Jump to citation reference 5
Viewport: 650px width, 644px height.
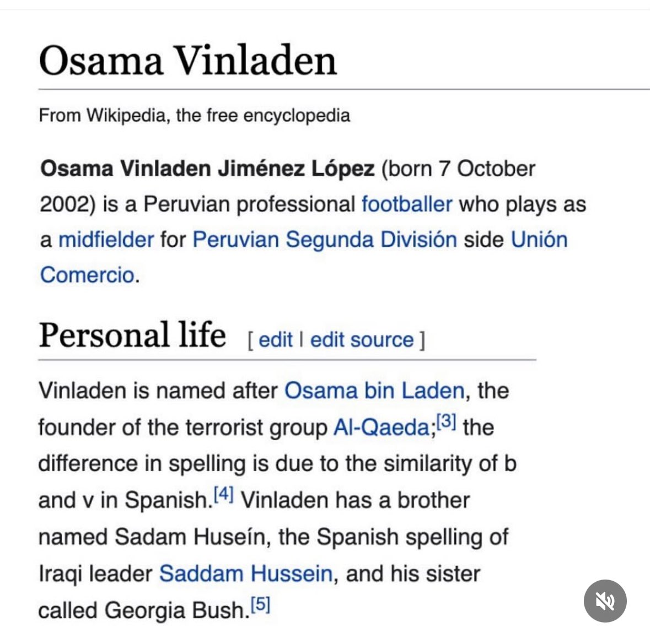[x=260, y=604]
